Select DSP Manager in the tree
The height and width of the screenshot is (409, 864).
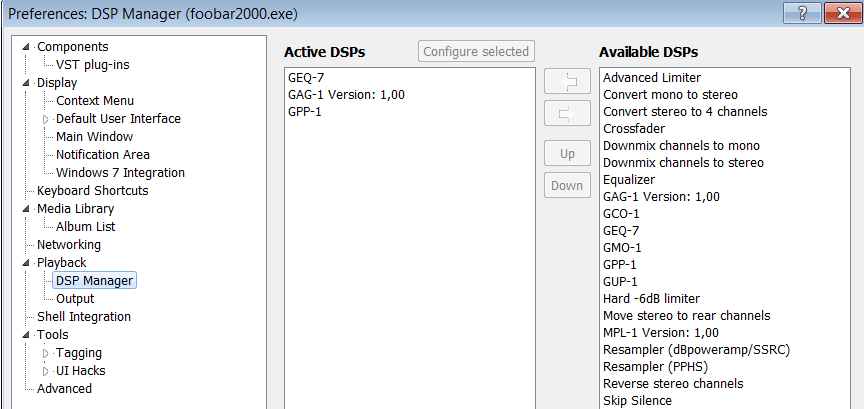click(x=94, y=281)
